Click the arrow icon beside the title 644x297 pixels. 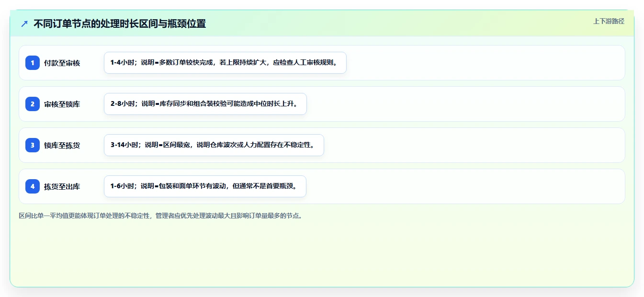click(x=24, y=23)
